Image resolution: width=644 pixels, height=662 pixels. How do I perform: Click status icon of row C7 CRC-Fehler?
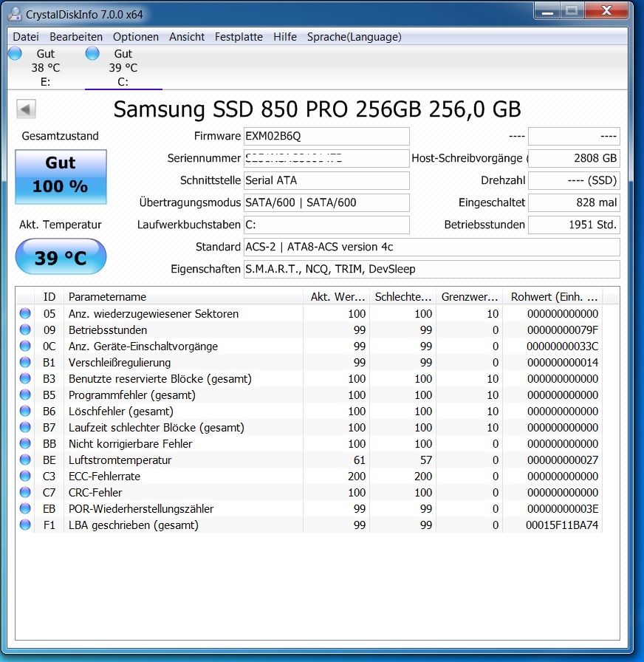point(25,492)
